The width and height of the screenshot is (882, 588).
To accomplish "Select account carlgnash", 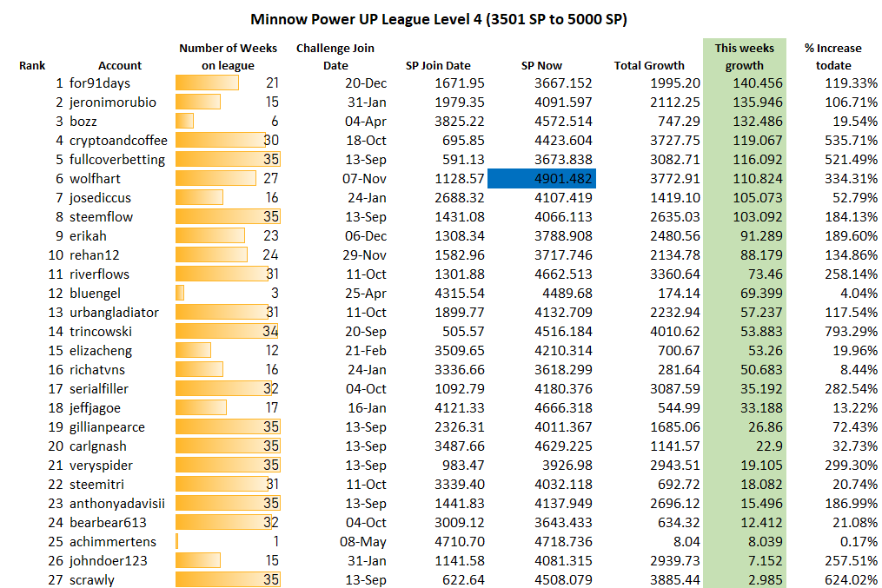I will tap(98, 446).
